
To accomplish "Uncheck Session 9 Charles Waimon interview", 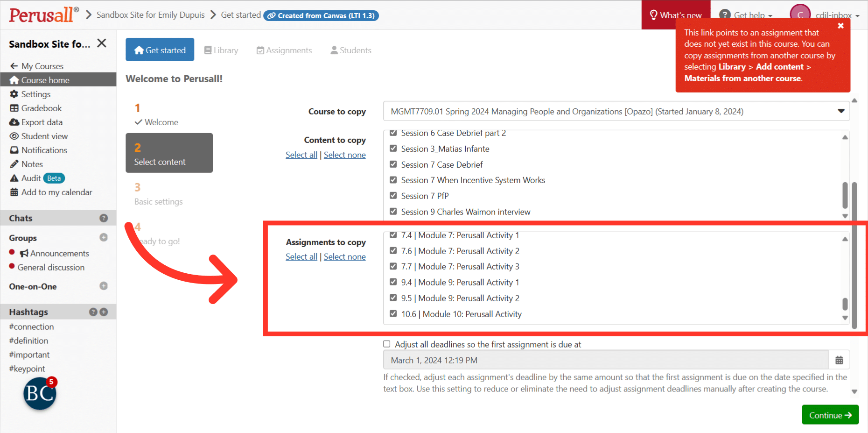I will pyautogui.click(x=393, y=212).
